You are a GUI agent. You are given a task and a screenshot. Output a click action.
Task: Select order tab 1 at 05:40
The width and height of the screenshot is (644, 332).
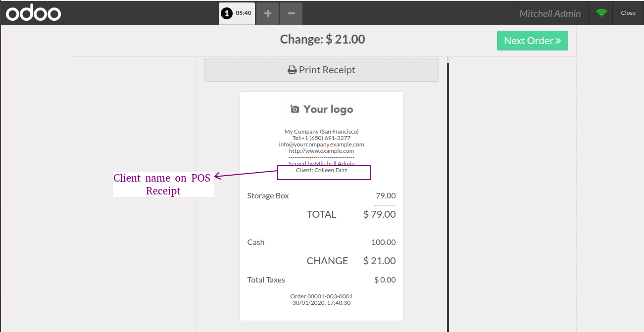(237, 13)
